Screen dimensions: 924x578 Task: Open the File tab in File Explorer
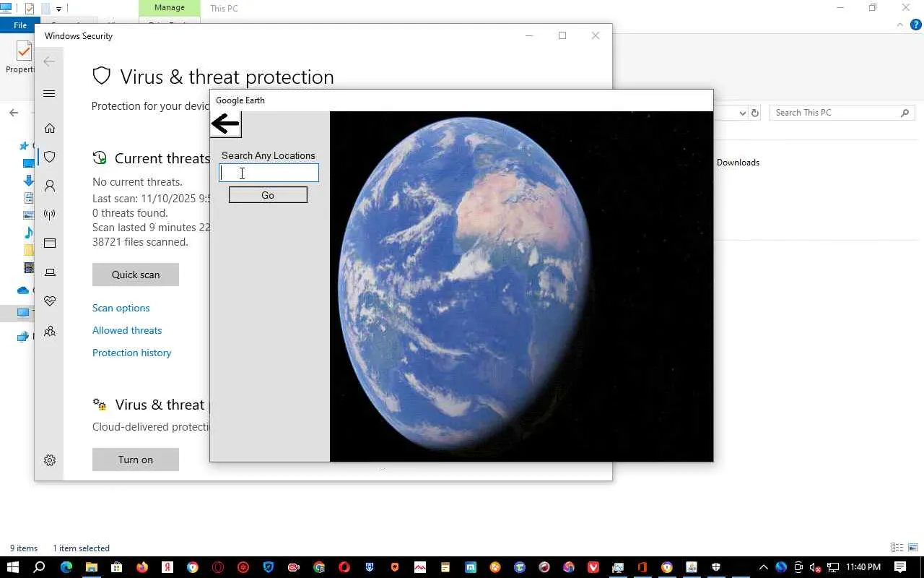[x=20, y=25]
